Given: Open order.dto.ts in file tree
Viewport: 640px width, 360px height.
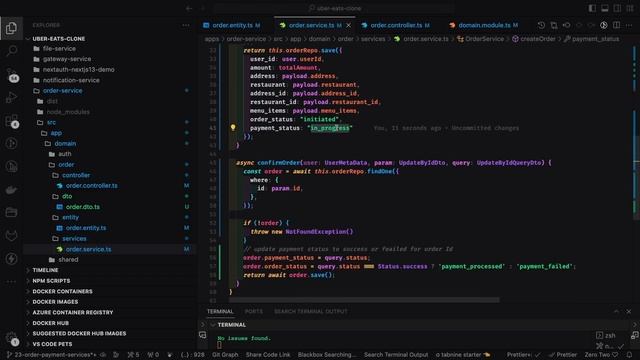Looking at the screenshot, I should pyautogui.click(x=82, y=207).
